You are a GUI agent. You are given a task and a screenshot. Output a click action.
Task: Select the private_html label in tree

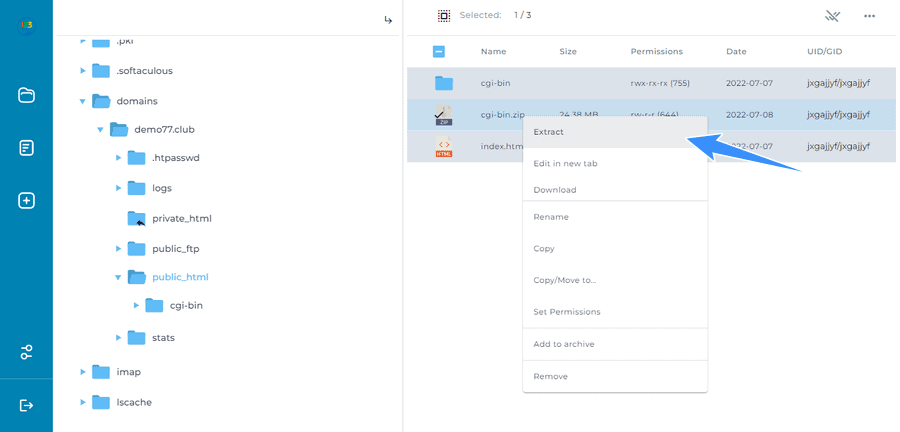point(182,219)
